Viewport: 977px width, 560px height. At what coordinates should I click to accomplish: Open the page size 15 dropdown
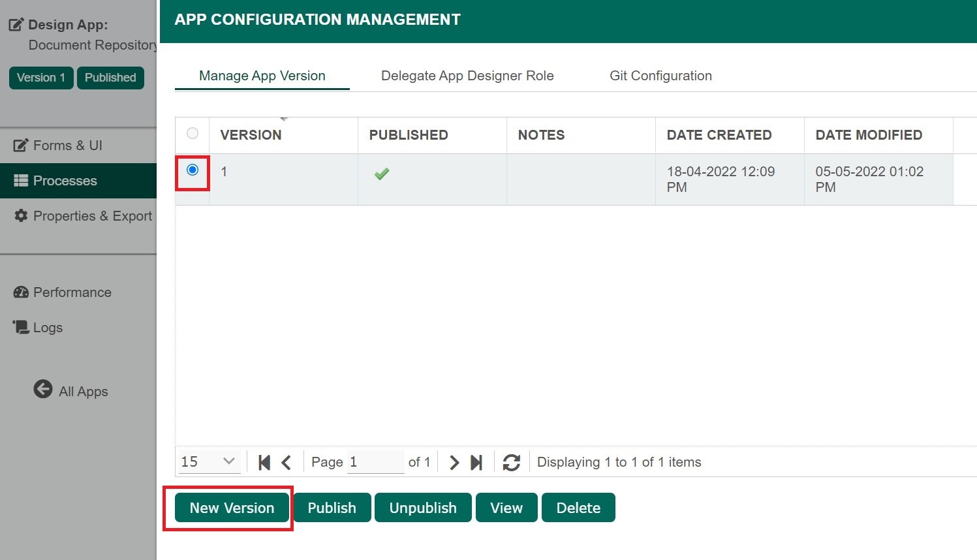pos(209,462)
